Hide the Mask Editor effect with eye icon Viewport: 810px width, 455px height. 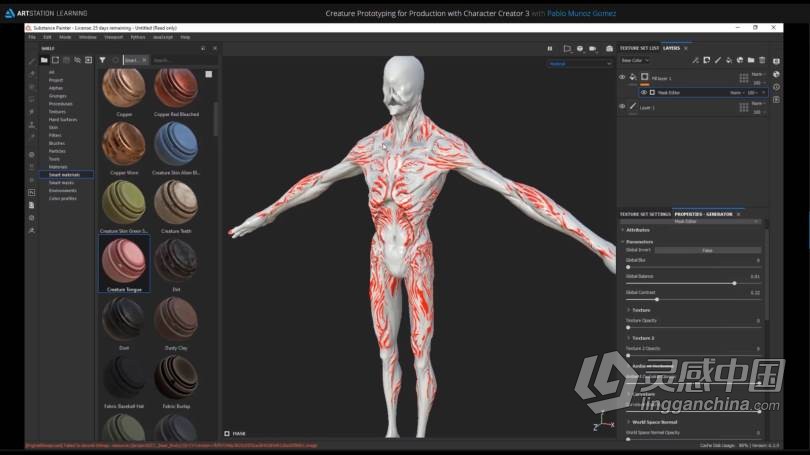pos(644,92)
